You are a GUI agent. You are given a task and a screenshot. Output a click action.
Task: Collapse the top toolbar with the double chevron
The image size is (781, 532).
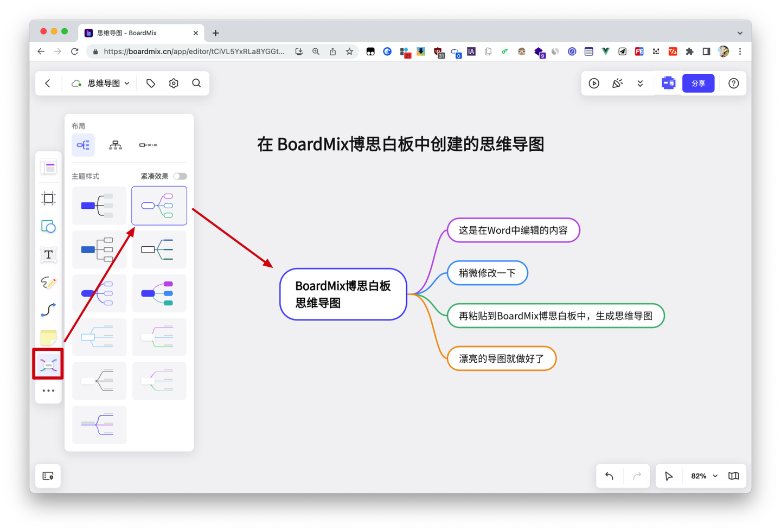coord(640,84)
